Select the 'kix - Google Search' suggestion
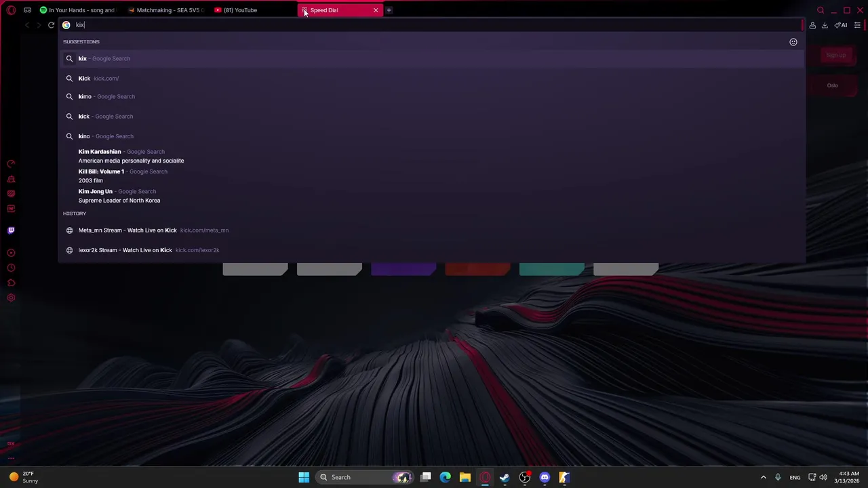 (431, 58)
